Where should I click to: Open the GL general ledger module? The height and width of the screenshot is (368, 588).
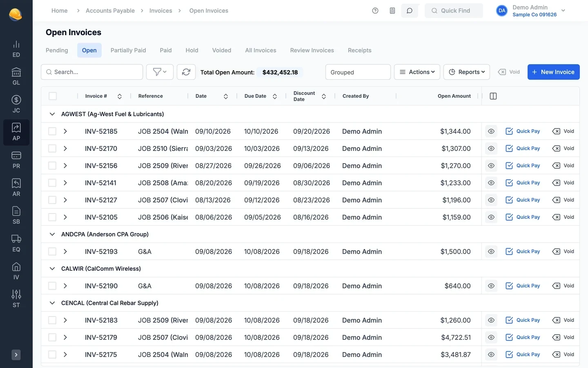(x=16, y=77)
